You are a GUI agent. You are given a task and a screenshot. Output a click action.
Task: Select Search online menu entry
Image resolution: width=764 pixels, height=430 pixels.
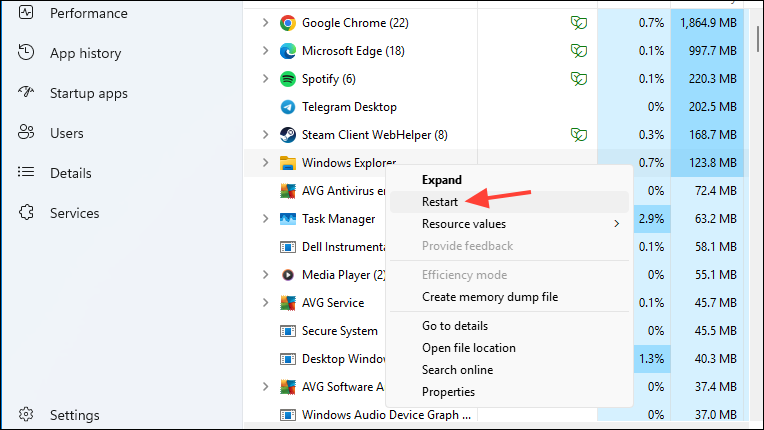510,370
